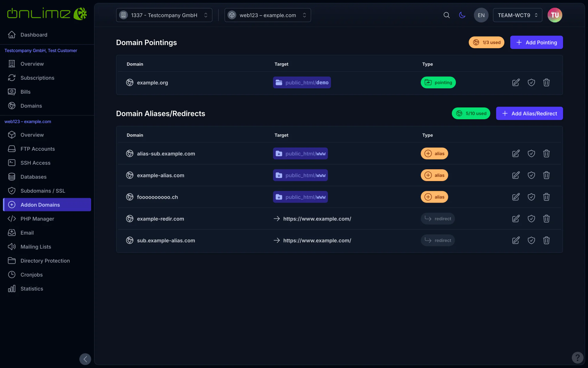Open Subdomains / SSL
This screenshot has height=368, width=588.
(x=47, y=191)
